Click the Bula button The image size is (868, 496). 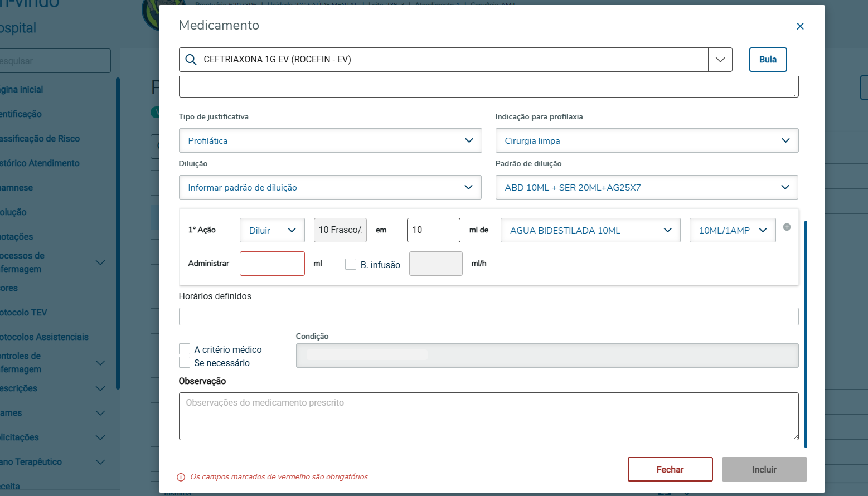(768, 60)
